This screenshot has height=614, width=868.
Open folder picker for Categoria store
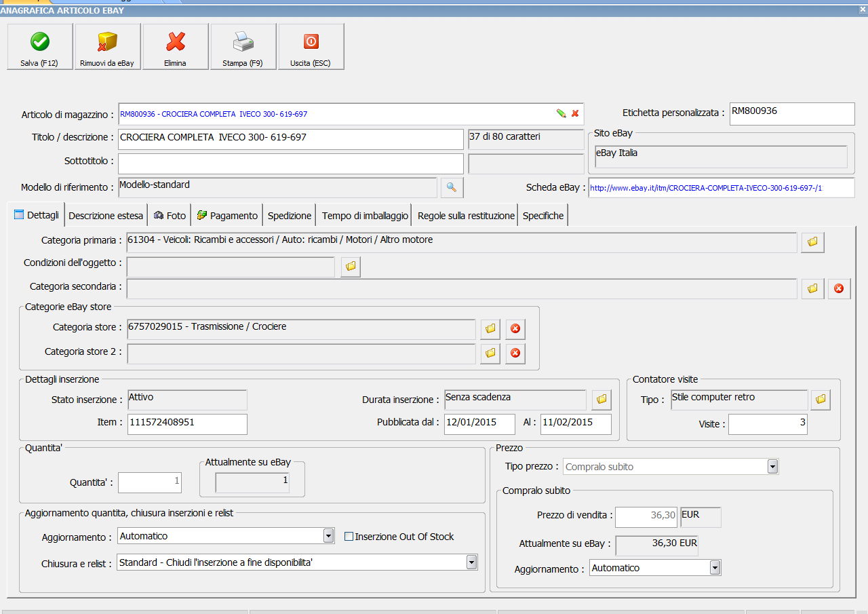click(490, 329)
